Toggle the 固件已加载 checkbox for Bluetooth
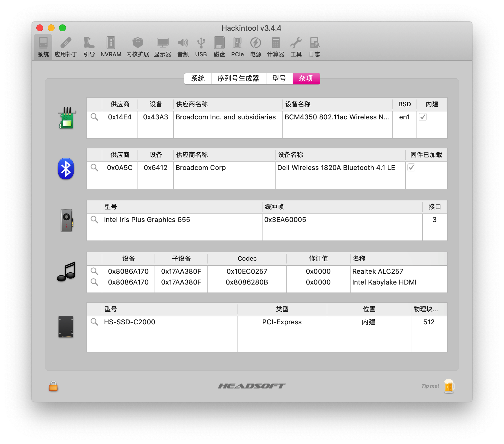The width and height of the screenshot is (504, 444). 411,167
